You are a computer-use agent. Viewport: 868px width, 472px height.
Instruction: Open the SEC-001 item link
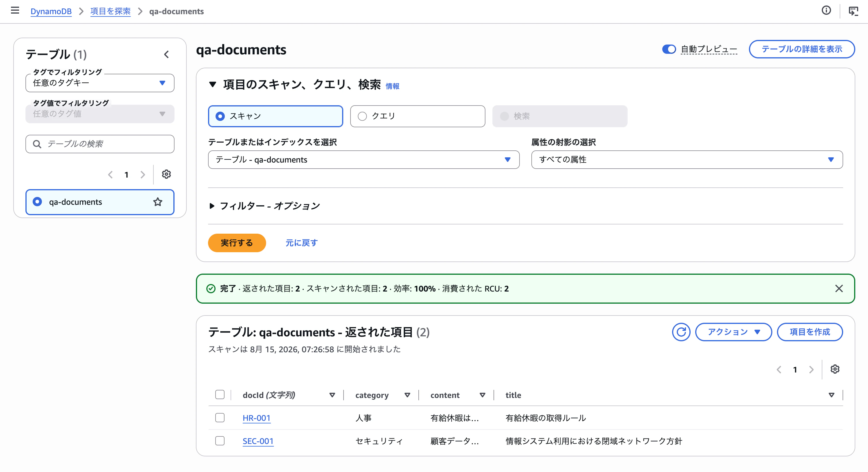[258, 441]
